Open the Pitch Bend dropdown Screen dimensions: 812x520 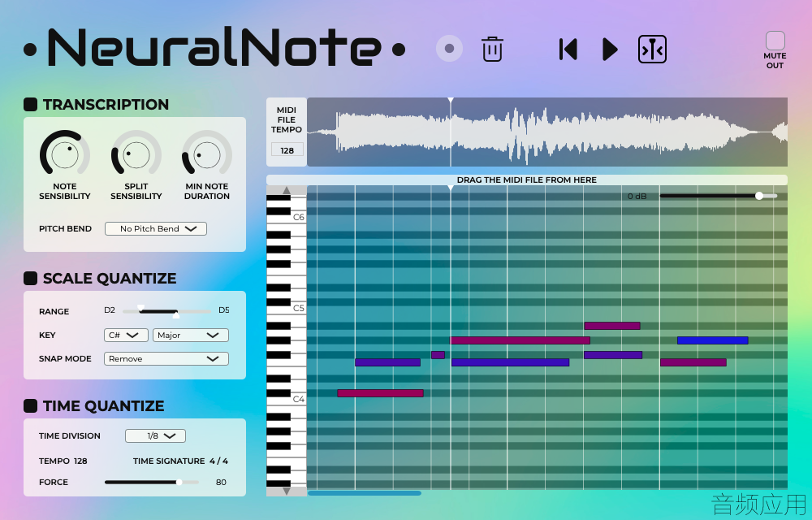pos(155,228)
